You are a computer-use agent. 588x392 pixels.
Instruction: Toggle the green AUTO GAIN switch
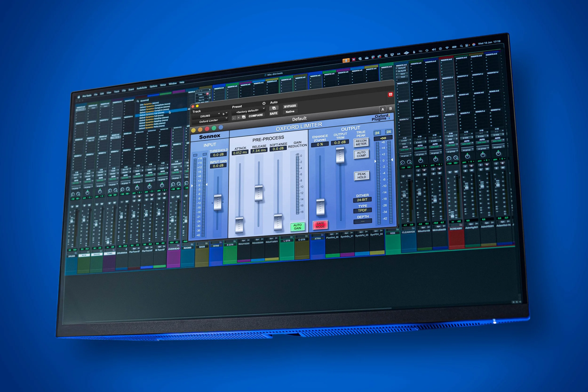coord(297,226)
